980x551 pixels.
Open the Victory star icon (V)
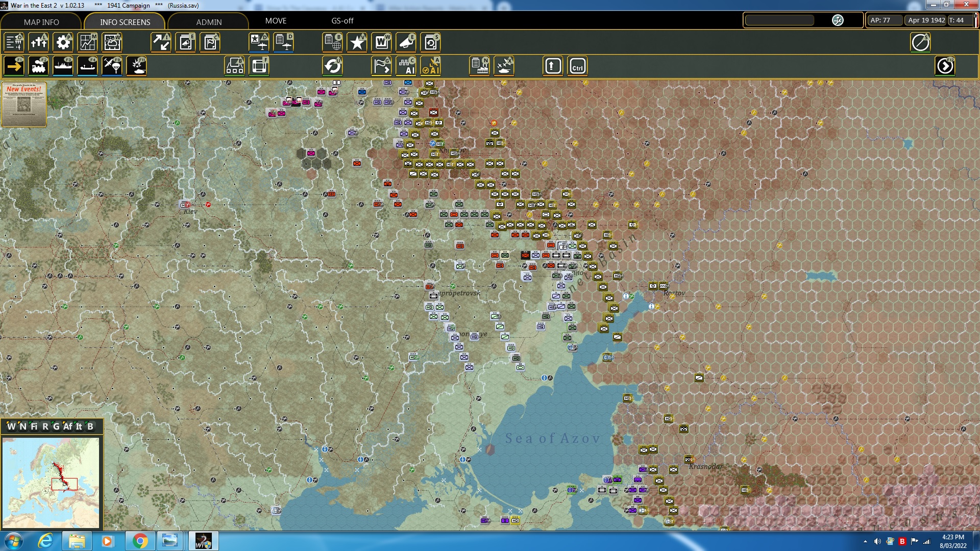tap(357, 42)
